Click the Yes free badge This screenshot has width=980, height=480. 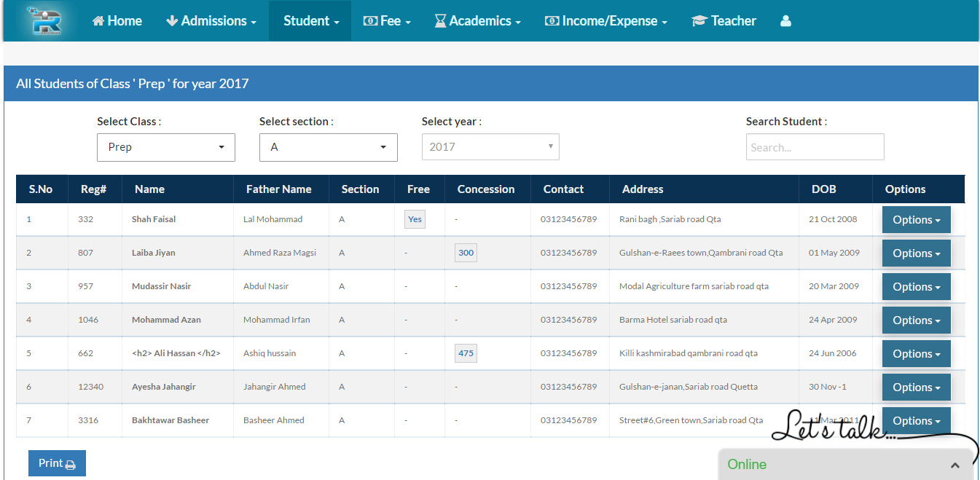point(415,219)
